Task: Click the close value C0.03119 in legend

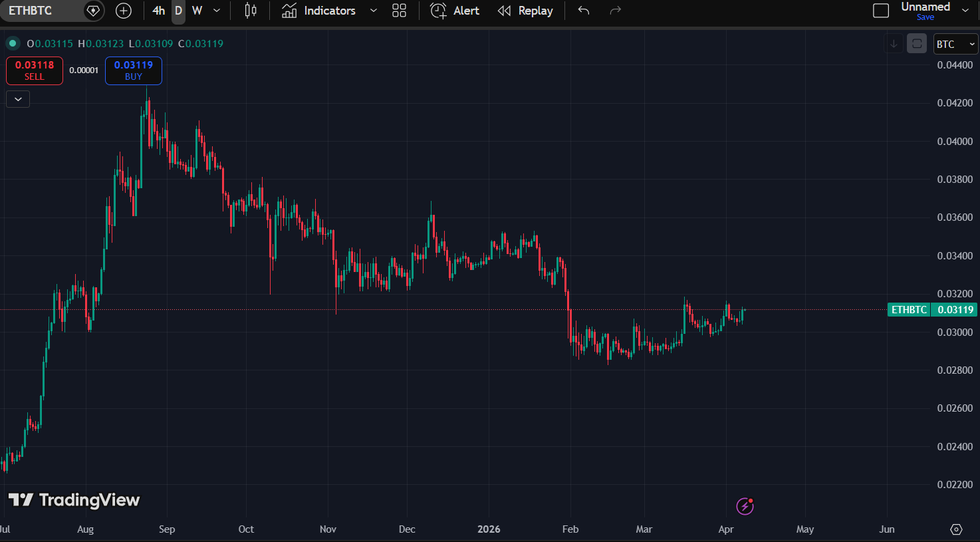Action: 201,44
